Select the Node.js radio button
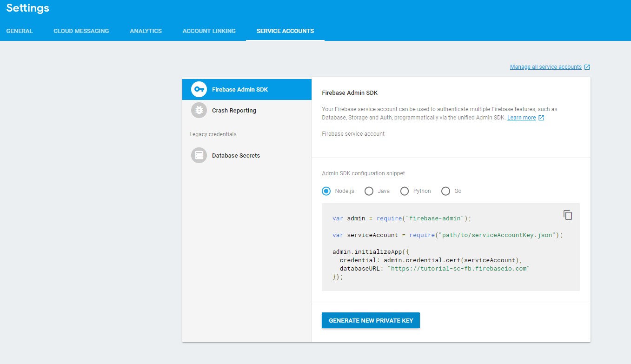This screenshot has width=631, height=364. (326, 191)
